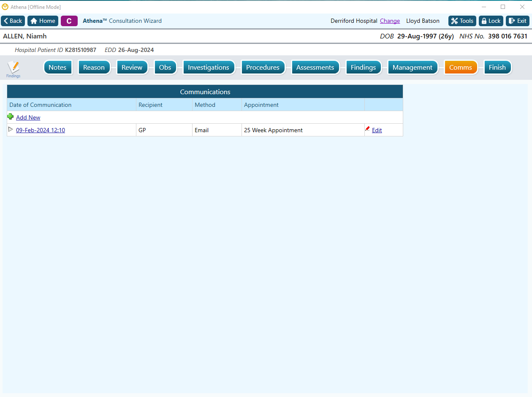Open the Findings wizard step
532x397 pixels.
point(363,68)
